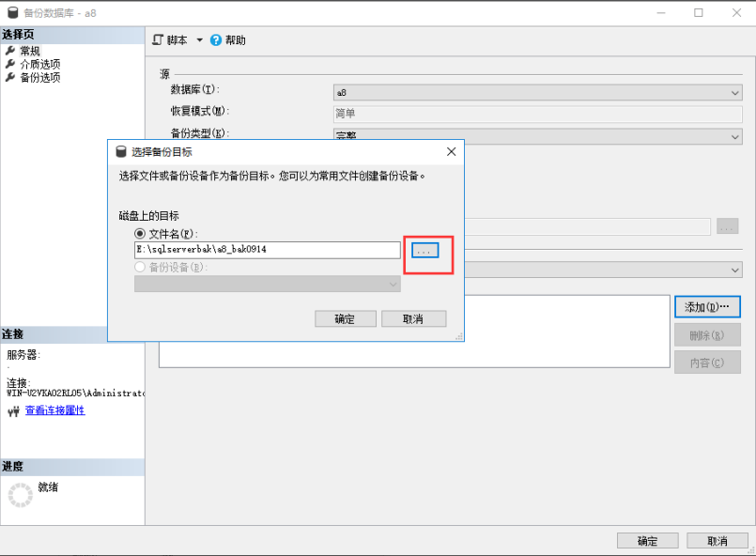756x556 pixels.
Task: Click the progress spinner icon
Action: (21, 495)
